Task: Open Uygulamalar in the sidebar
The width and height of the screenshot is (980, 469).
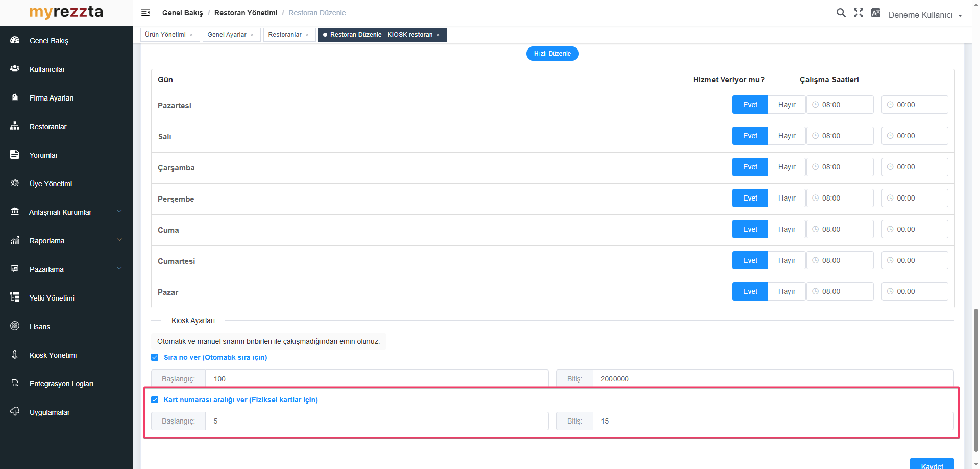Action: [50, 412]
